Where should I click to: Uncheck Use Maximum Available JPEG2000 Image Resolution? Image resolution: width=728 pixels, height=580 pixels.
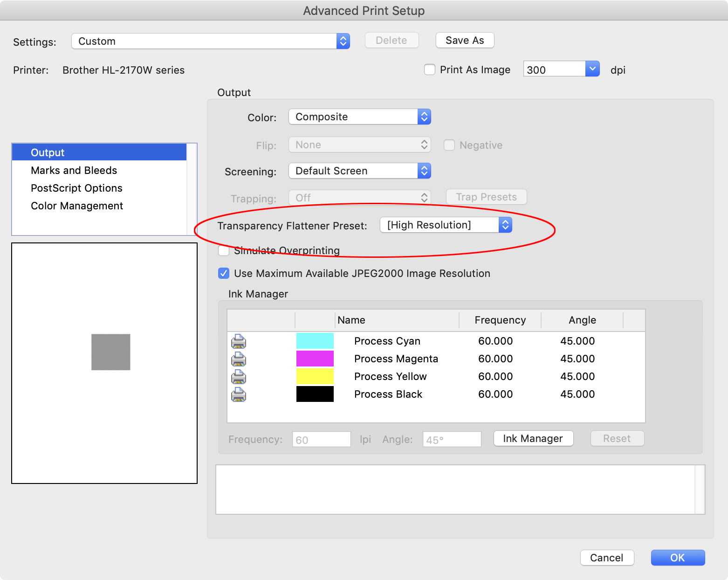[x=224, y=273]
